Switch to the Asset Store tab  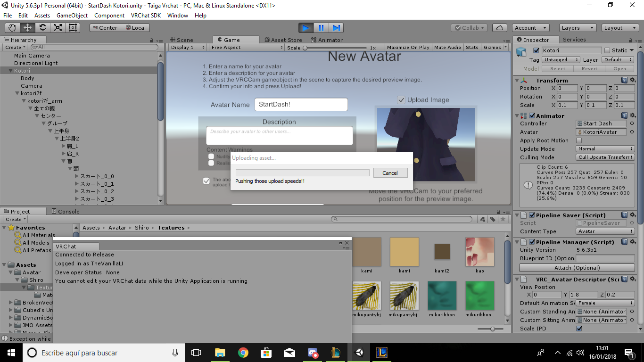283,40
